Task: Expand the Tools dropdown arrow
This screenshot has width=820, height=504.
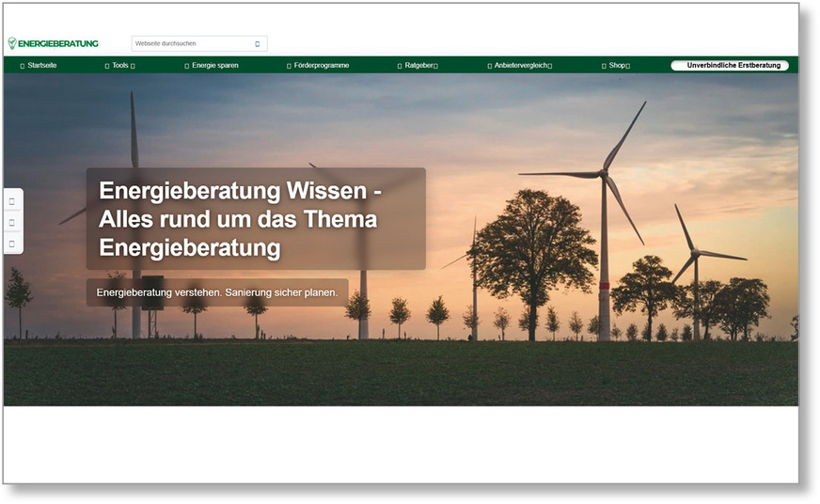Action: pyautogui.click(x=133, y=66)
